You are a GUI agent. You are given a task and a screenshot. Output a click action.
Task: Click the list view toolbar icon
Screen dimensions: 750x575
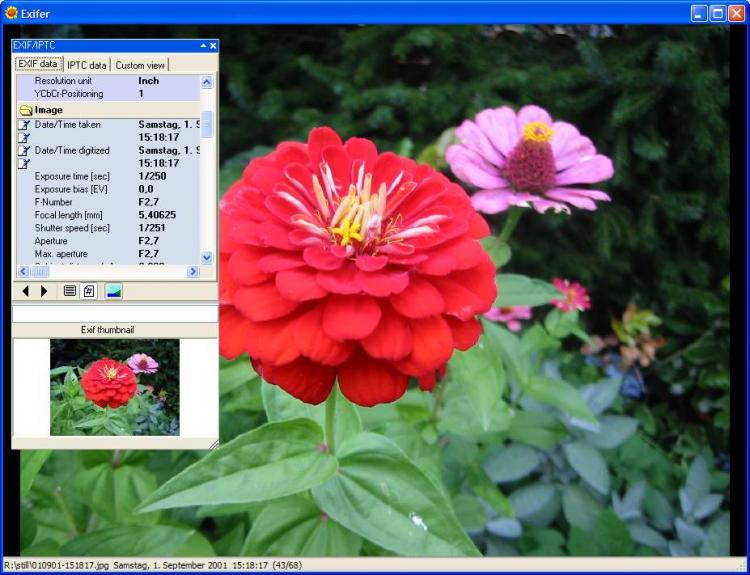[x=70, y=291]
